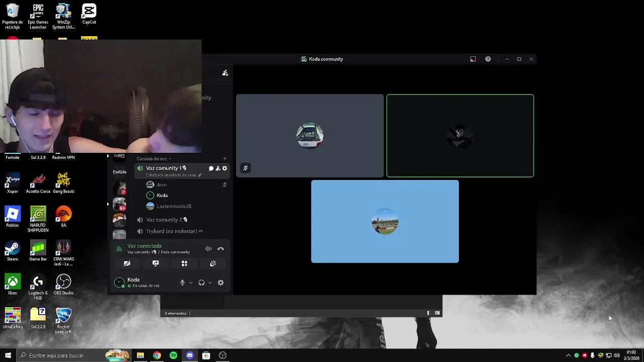Open noise suppression settings icon
The width and height of the screenshot is (644, 362).
(208, 249)
